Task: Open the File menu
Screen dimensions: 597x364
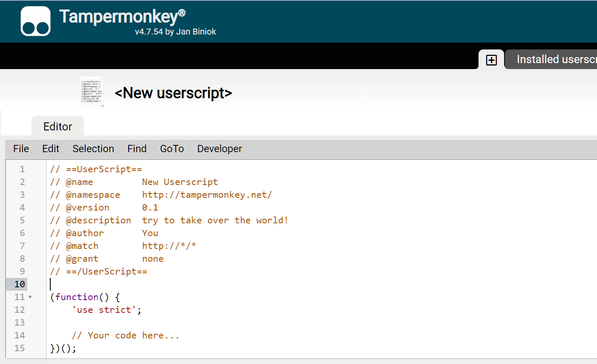Action: click(x=21, y=149)
